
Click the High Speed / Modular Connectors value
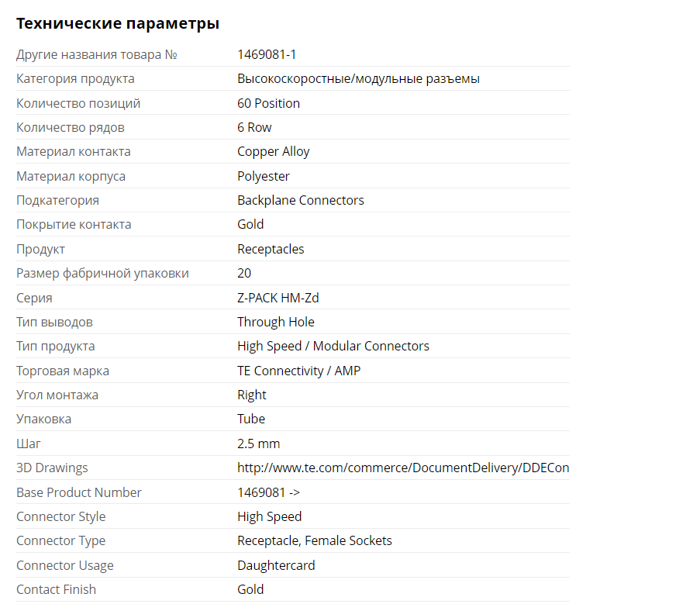click(333, 346)
